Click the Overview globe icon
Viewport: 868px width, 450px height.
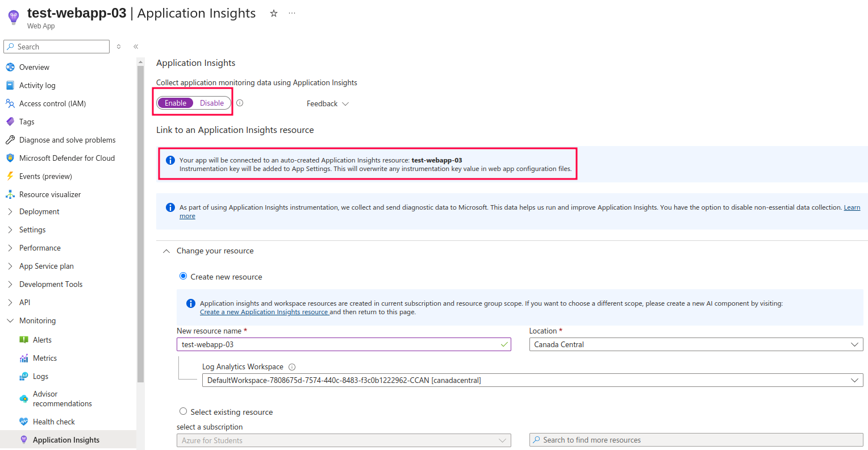pyautogui.click(x=10, y=67)
